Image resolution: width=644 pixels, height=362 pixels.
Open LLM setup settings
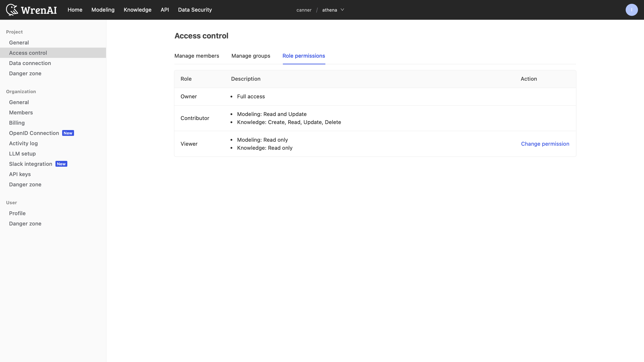coord(22,154)
